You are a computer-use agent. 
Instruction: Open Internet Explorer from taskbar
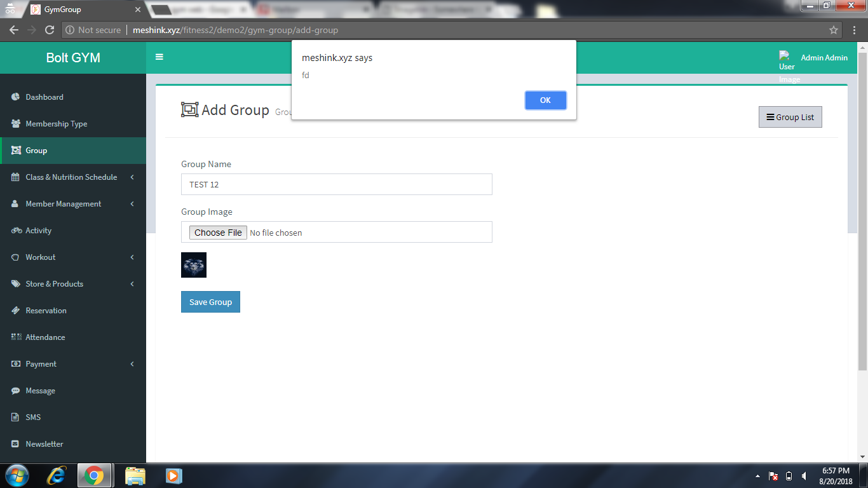click(x=58, y=475)
